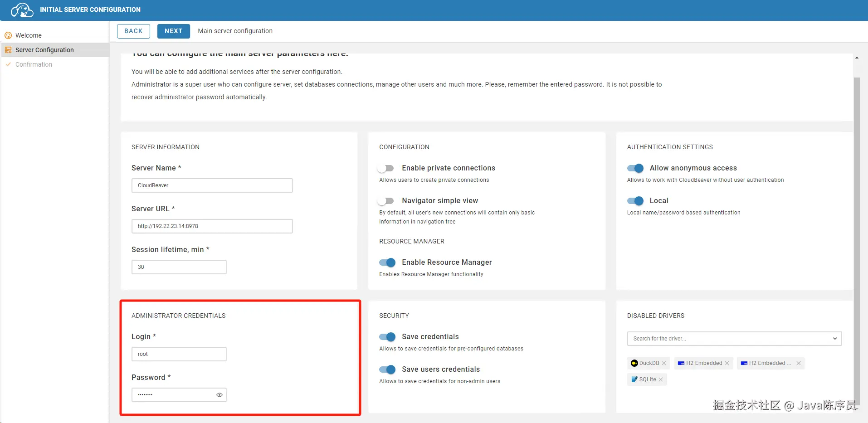Screen dimensions: 868x423
Task: Remove SQLite from disabled drivers
Action: tap(661, 379)
